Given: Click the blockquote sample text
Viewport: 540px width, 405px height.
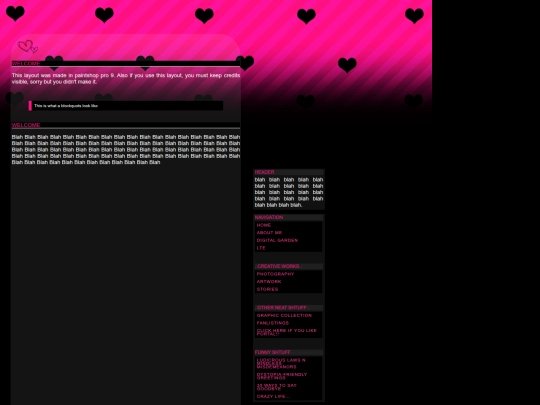Looking at the screenshot, I should [66, 106].
